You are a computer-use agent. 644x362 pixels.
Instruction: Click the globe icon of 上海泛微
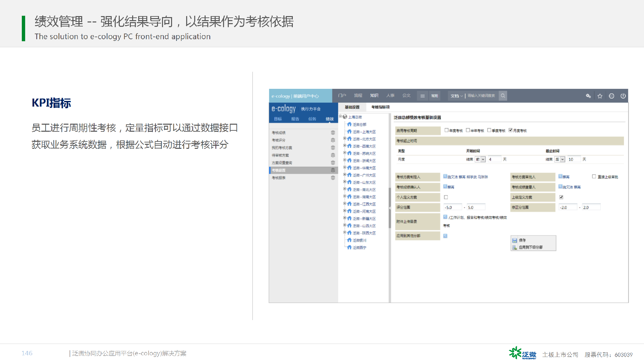click(x=345, y=117)
